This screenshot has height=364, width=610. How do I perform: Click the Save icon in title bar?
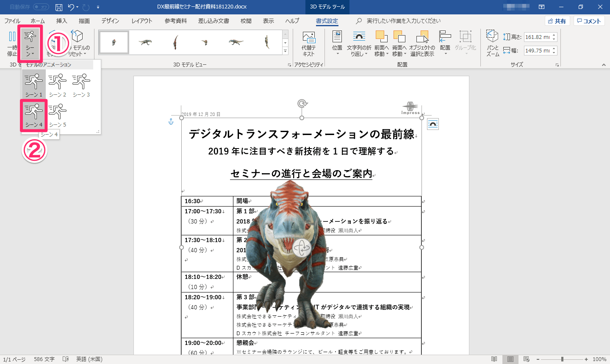59,7
